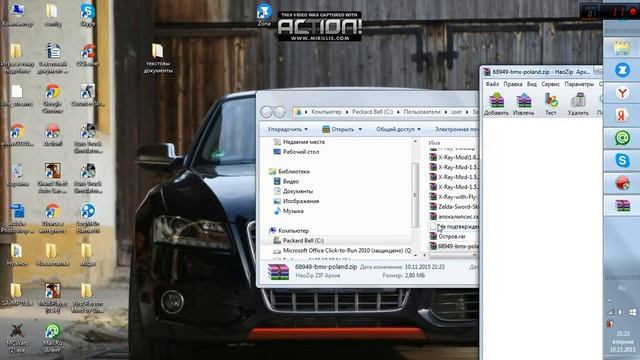The height and width of the screenshot is (360, 640).
Task: Expand breadcrumb arrow after Пользователи in address bar
Action: [445, 112]
